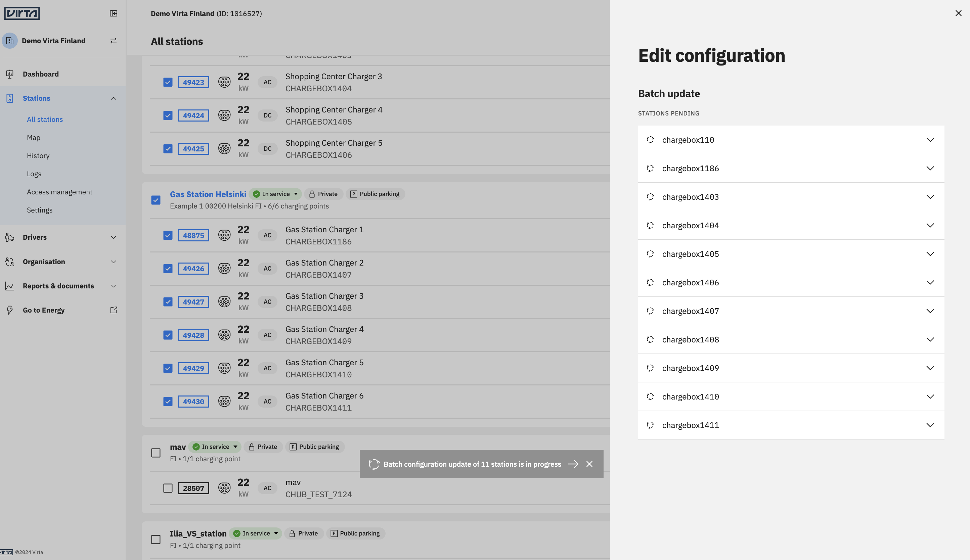Open charger ID 49423 link
This screenshot has height=560, width=970.
click(193, 82)
